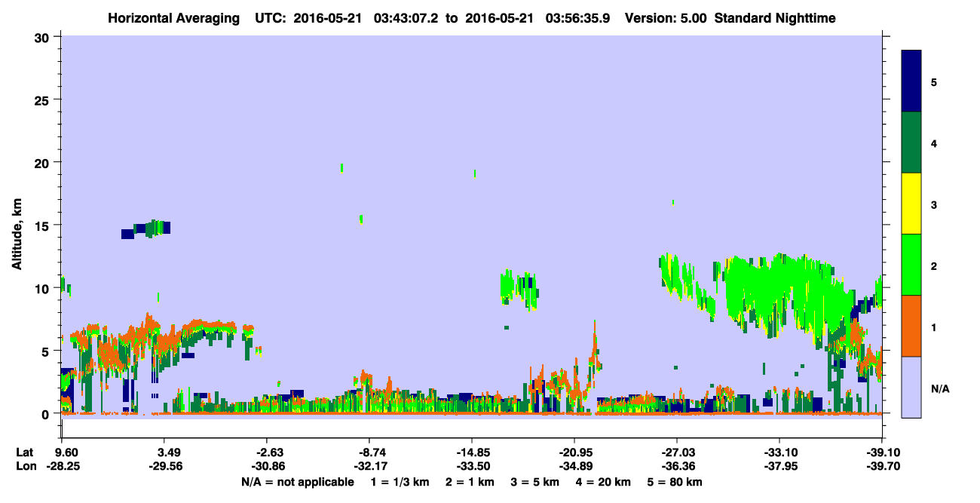980x503 pixels.
Task: Click the orange level 1 colorbar segment
Action: pyautogui.click(x=911, y=326)
